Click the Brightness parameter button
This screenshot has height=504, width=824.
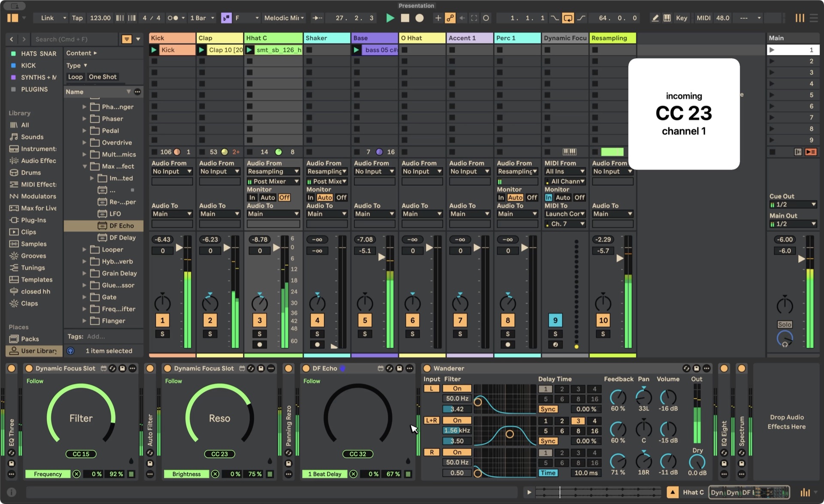(186, 474)
